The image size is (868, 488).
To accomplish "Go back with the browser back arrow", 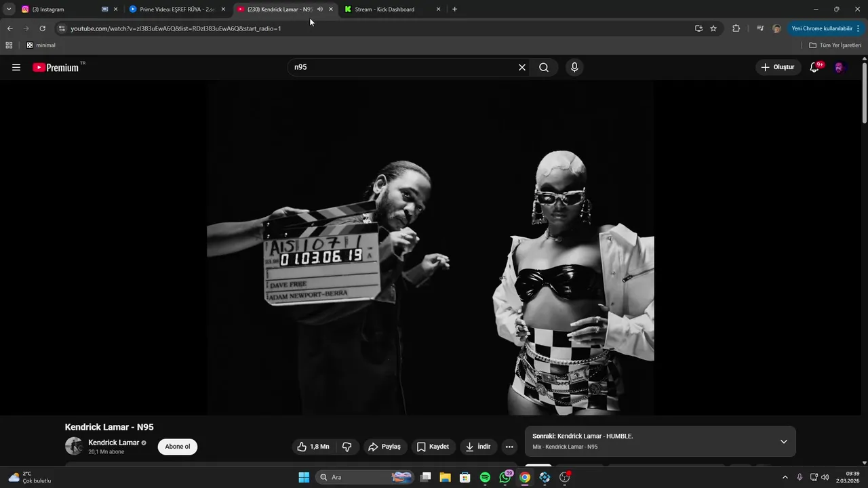I will pos(9,28).
